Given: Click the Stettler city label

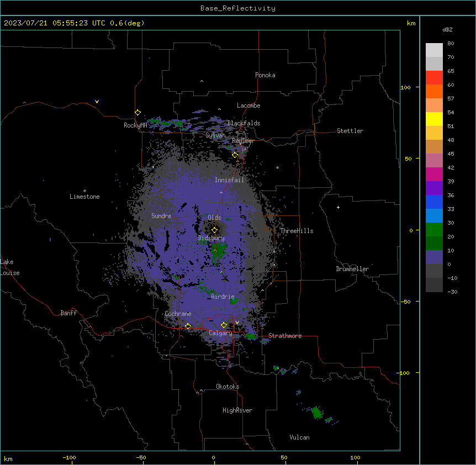Looking at the screenshot, I should (350, 131).
